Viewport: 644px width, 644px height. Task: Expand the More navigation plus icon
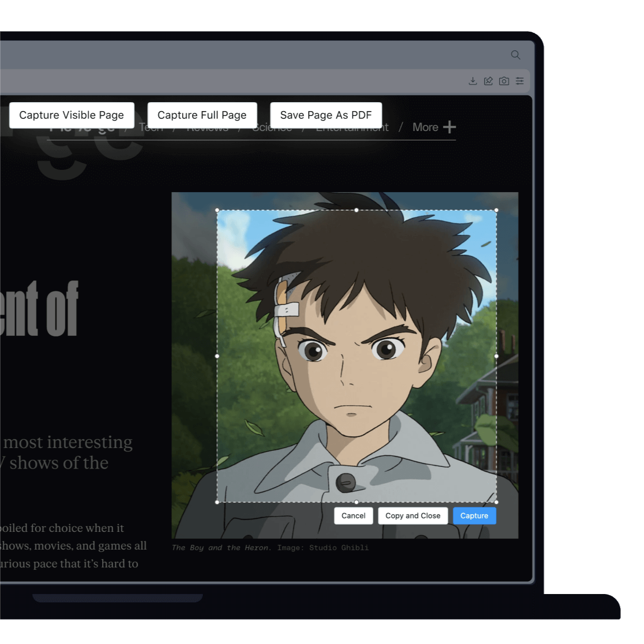pyautogui.click(x=449, y=127)
